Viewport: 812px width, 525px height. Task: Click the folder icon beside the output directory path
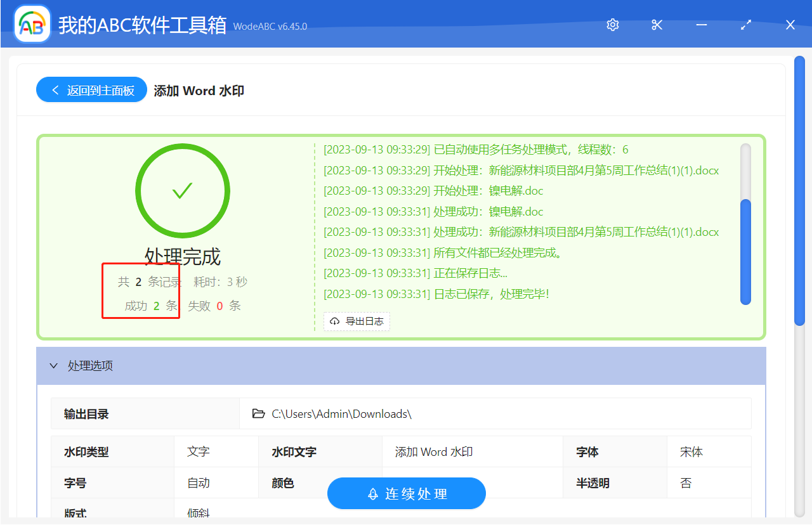click(259, 413)
